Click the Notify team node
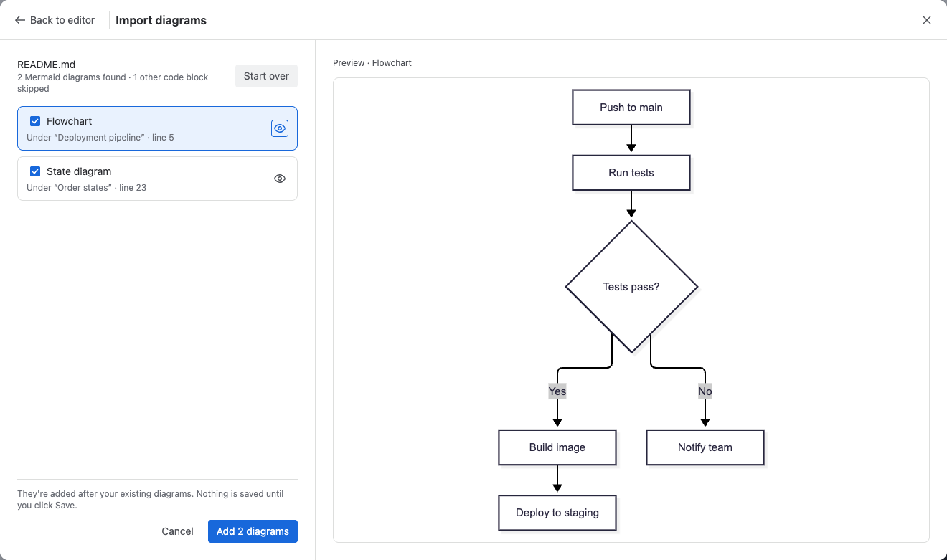Image resolution: width=947 pixels, height=560 pixels. 705,447
